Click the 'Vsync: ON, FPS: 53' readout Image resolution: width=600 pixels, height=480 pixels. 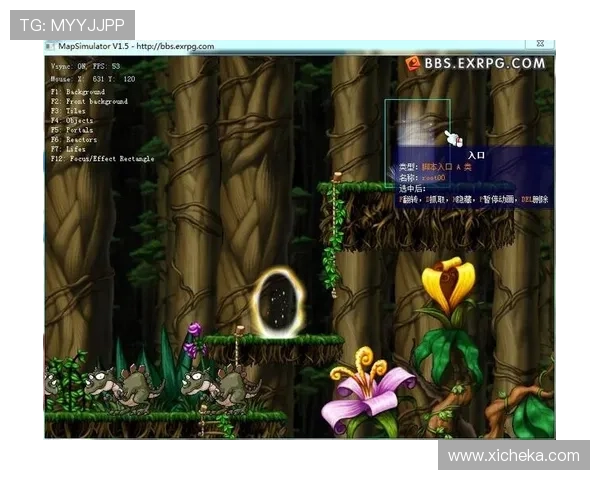click(85, 66)
